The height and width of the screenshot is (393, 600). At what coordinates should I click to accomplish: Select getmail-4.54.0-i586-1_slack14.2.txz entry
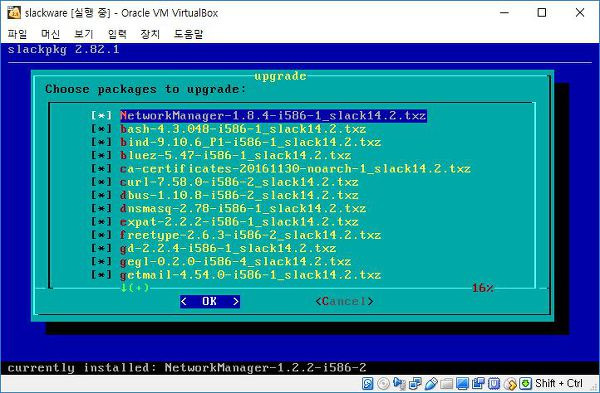tap(251, 275)
